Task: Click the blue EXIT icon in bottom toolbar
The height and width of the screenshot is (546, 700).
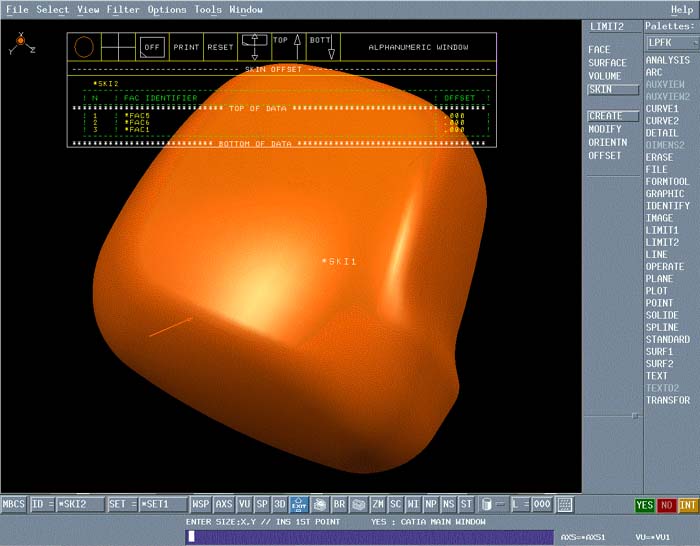Action: [298, 505]
